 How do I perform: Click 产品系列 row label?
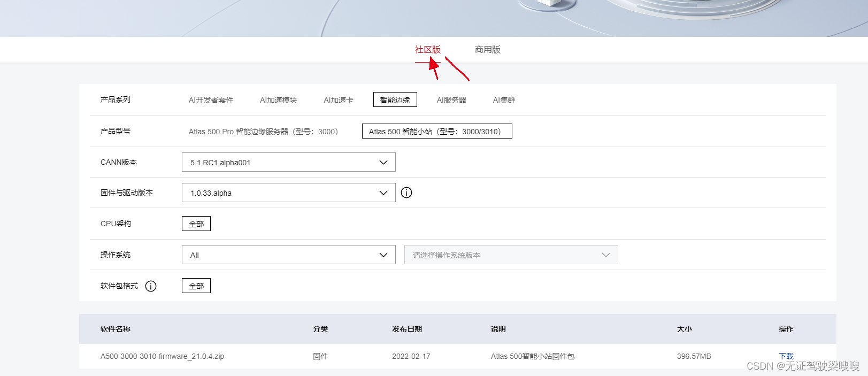[x=116, y=99]
